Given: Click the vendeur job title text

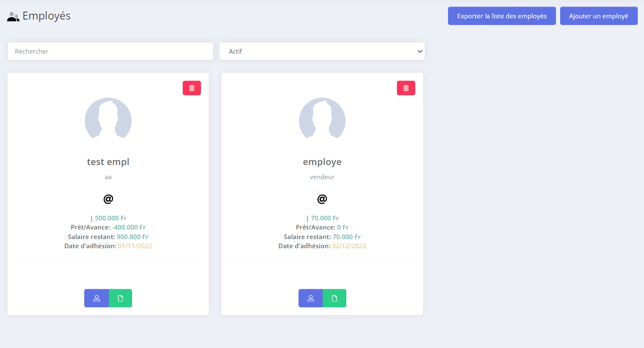Looking at the screenshot, I should pos(322,177).
